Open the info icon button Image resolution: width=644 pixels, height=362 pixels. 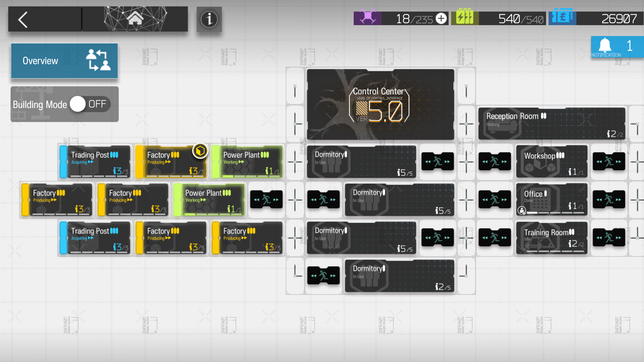(x=209, y=19)
